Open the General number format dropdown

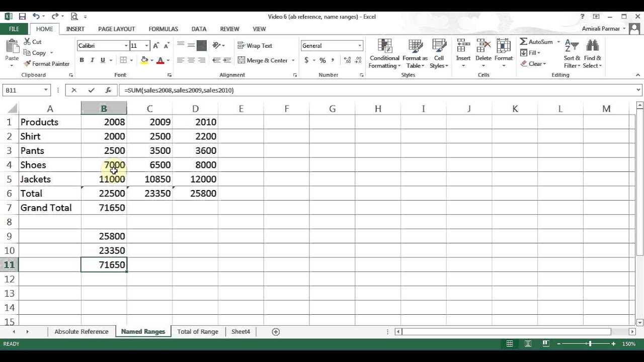359,46
